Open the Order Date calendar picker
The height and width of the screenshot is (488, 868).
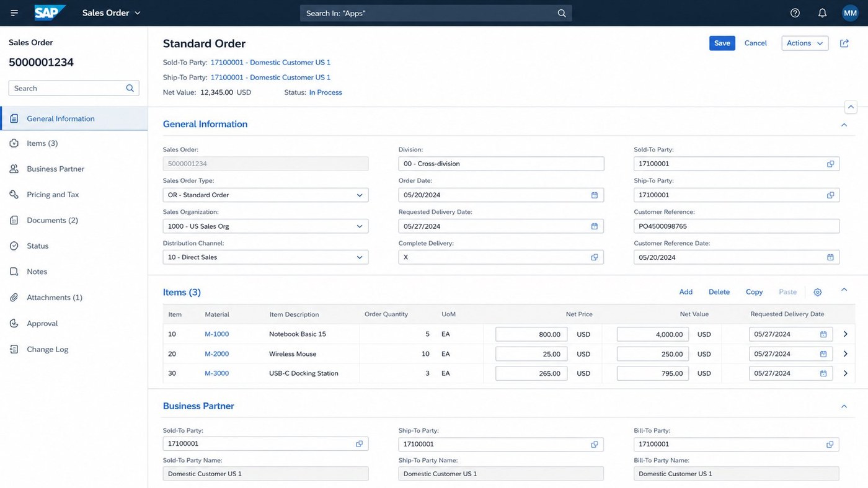click(x=594, y=195)
